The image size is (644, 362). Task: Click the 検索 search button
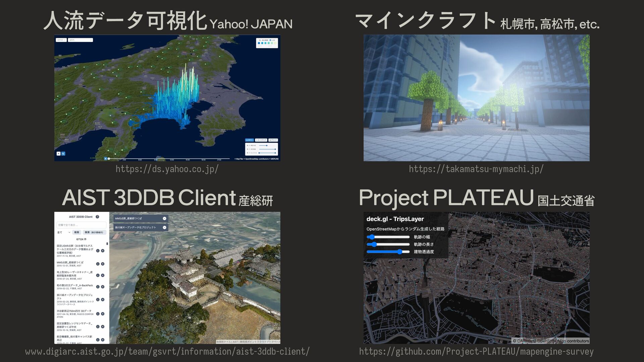coord(76,232)
